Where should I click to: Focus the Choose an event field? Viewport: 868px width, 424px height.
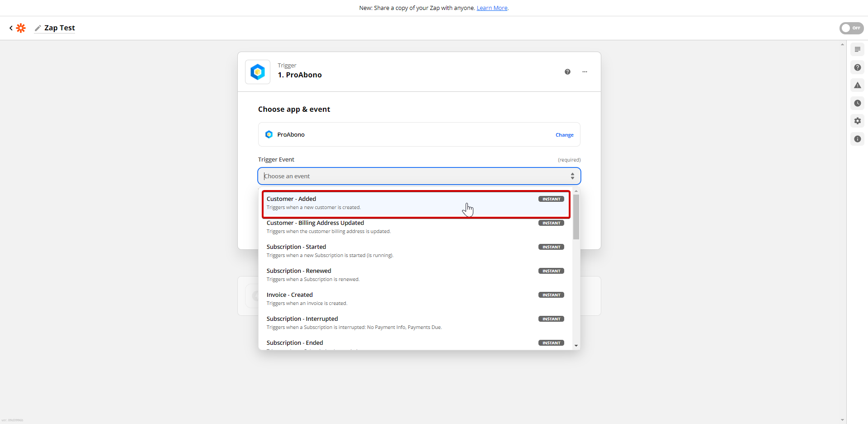click(x=419, y=176)
